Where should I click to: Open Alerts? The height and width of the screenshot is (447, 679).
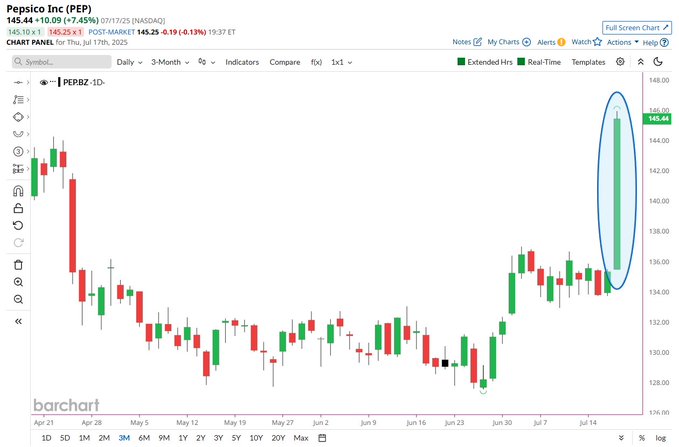point(551,42)
